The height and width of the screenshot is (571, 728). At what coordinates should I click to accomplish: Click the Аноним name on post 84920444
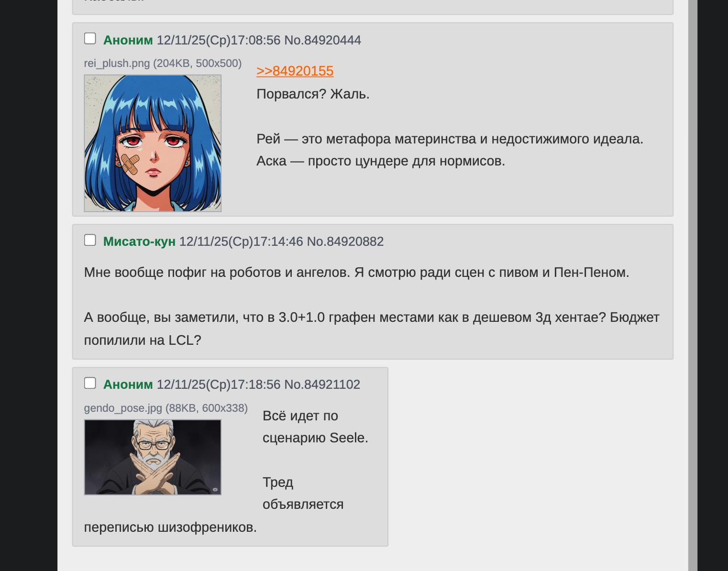128,40
